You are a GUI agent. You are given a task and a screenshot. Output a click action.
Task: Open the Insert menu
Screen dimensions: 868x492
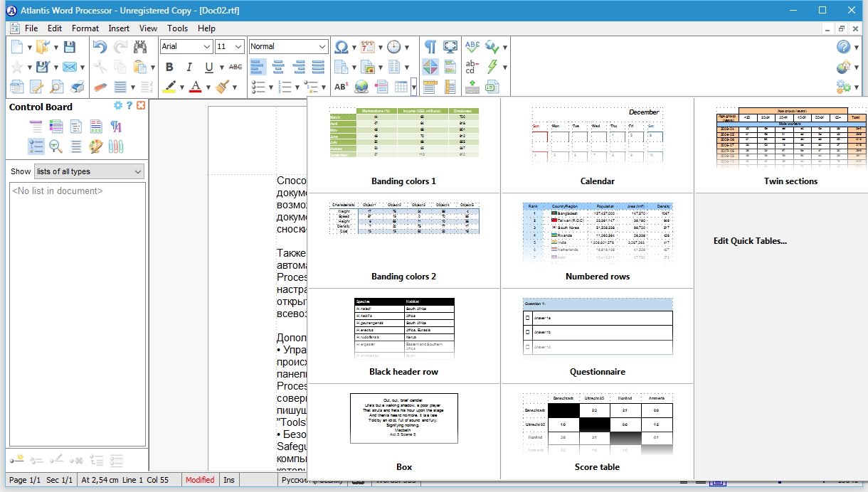click(x=119, y=28)
